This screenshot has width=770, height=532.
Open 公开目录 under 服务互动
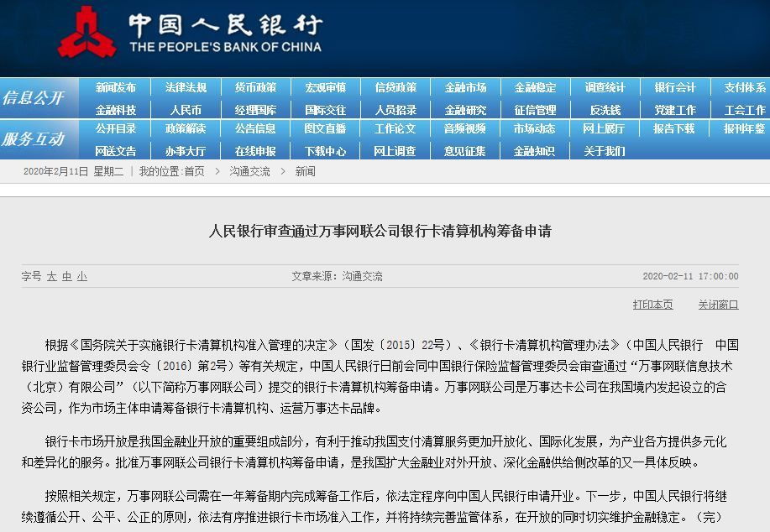point(115,129)
